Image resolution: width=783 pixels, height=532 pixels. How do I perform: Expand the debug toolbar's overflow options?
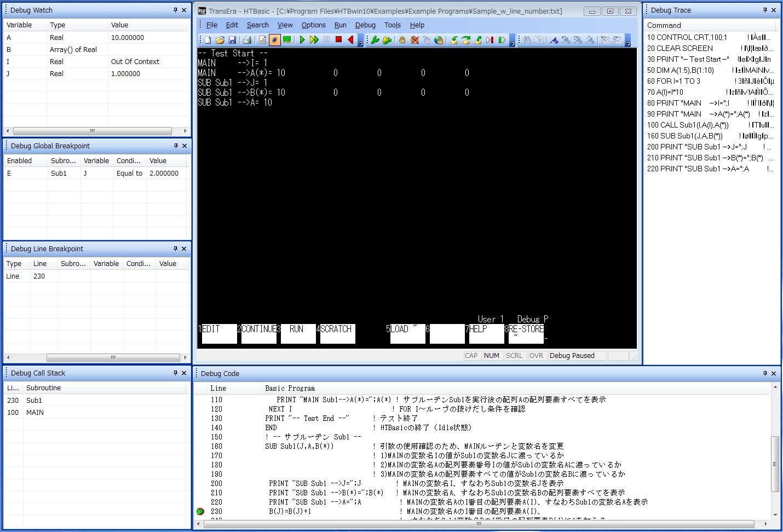point(512,41)
